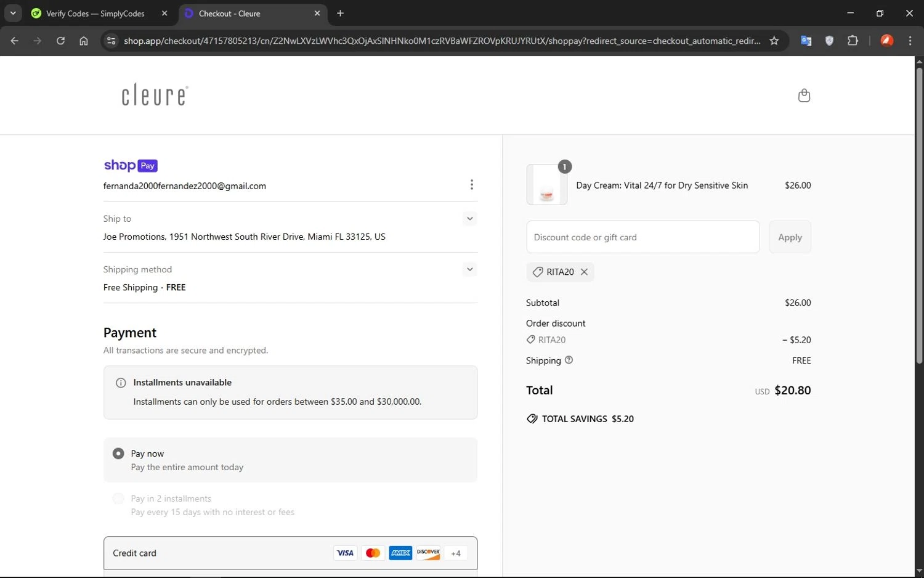This screenshot has width=924, height=578.
Task: Expand the Ship to address section
Action: click(x=470, y=219)
